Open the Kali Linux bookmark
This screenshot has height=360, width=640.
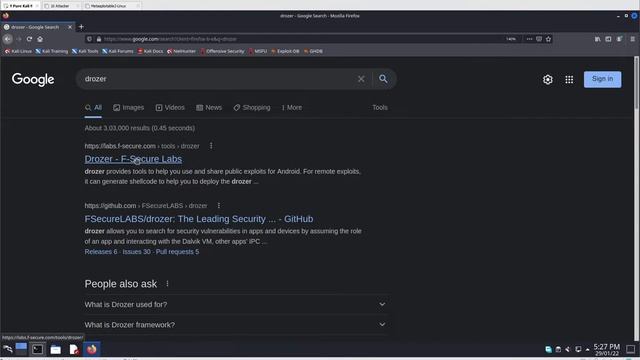pos(18,51)
